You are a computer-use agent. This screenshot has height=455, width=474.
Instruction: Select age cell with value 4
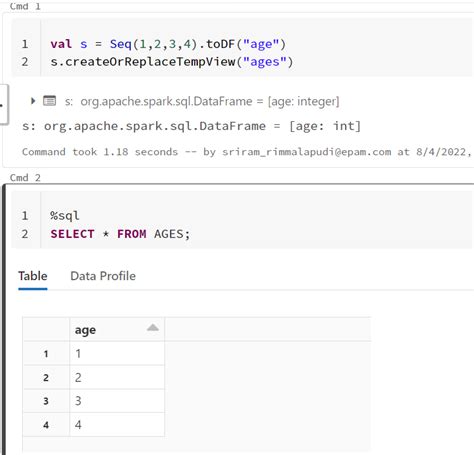(117, 425)
